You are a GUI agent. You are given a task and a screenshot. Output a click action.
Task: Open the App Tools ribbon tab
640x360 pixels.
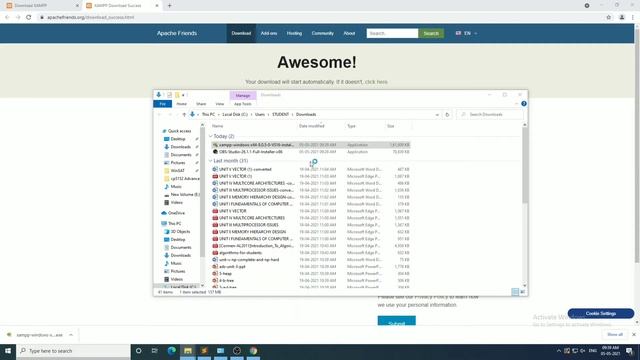tap(242, 104)
